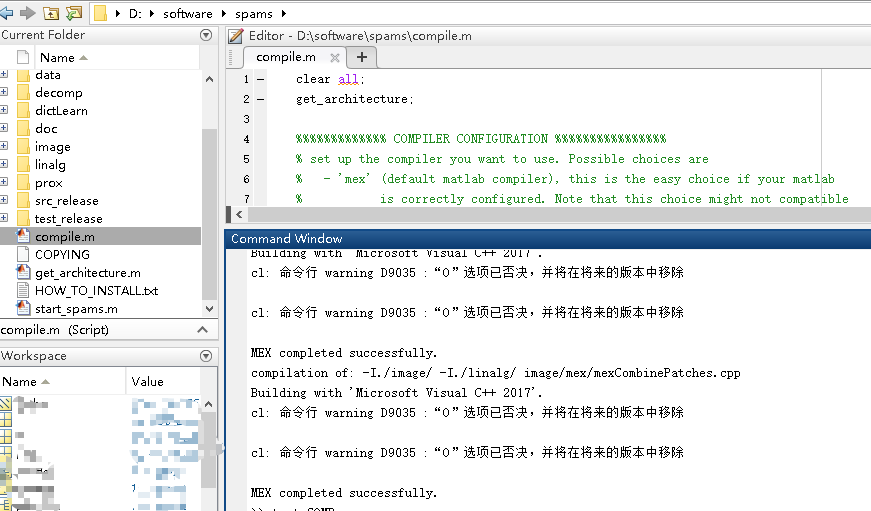The image size is (871, 511).
Task: Select the test_release folder icon
Action: click(23, 218)
